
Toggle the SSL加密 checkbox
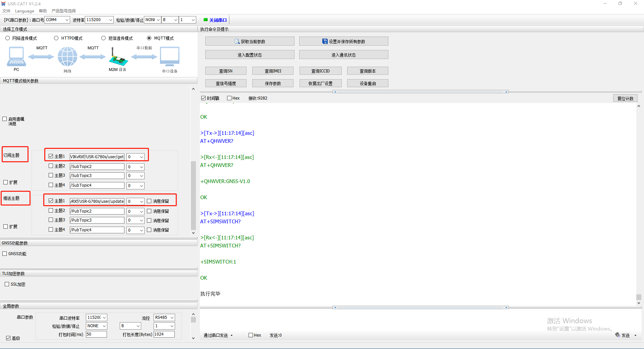coord(7,284)
